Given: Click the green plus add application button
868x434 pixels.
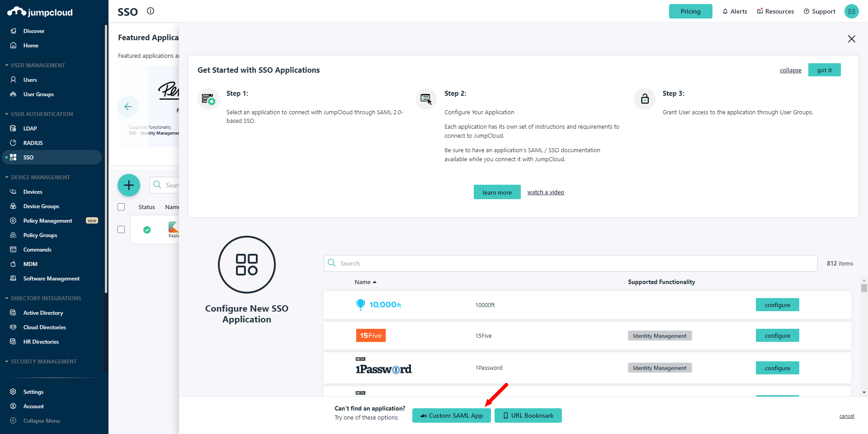Looking at the screenshot, I should (129, 185).
